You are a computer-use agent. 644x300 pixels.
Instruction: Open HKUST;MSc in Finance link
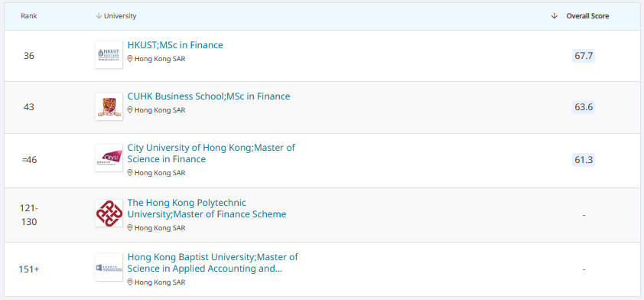tap(175, 45)
